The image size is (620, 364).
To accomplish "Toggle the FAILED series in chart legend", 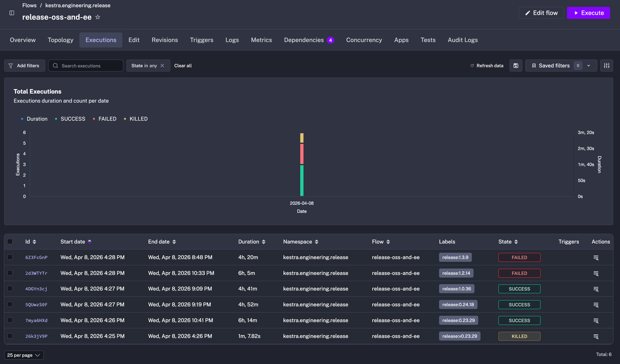I will click(x=104, y=119).
